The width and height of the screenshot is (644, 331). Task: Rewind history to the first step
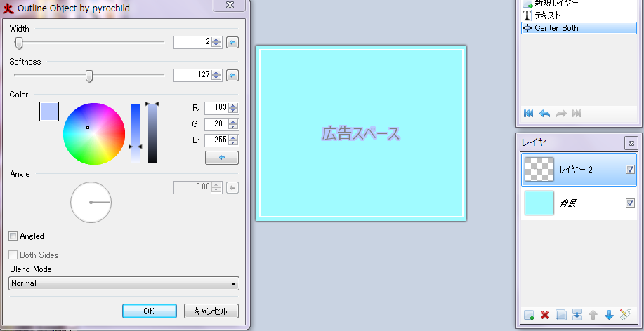(x=529, y=114)
